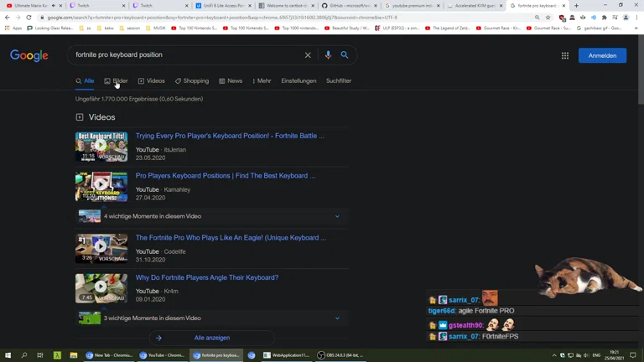Viewport: 644px width, 362px height.
Task: Open 'Why Do Fortnite Players Angle Their Keyboard?'
Action: coord(207,277)
